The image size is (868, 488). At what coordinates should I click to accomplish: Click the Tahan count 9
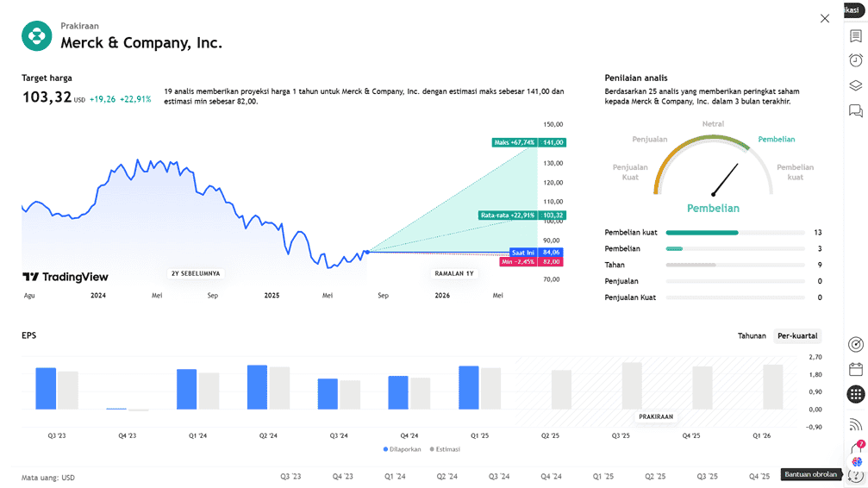820,265
